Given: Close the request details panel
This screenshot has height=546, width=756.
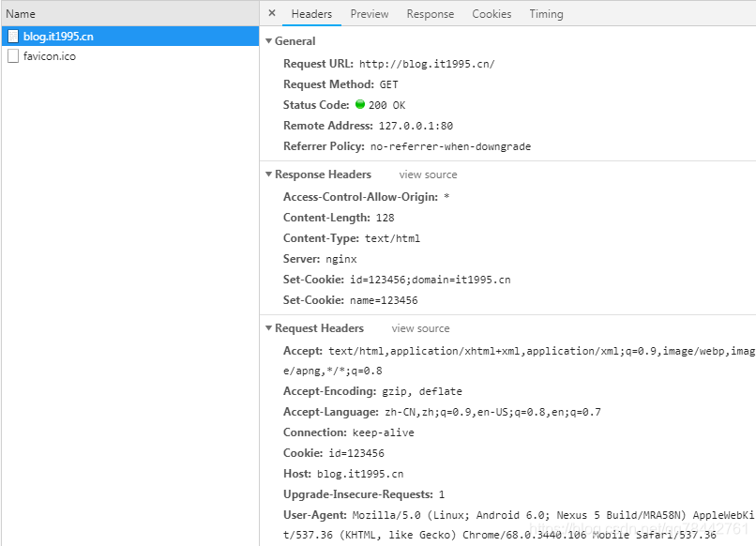Looking at the screenshot, I should [272, 13].
